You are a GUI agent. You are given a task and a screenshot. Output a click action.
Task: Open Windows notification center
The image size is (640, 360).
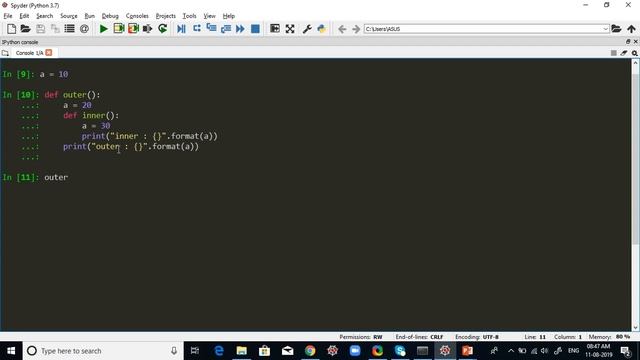[625, 351]
